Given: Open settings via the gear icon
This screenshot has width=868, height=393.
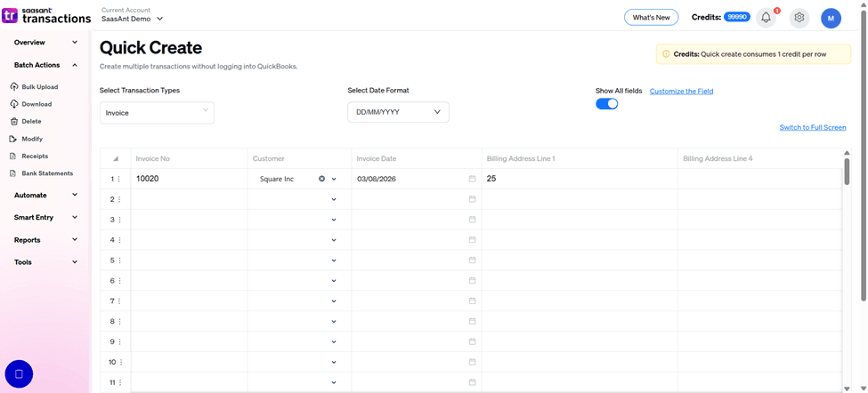Looking at the screenshot, I should point(799,18).
